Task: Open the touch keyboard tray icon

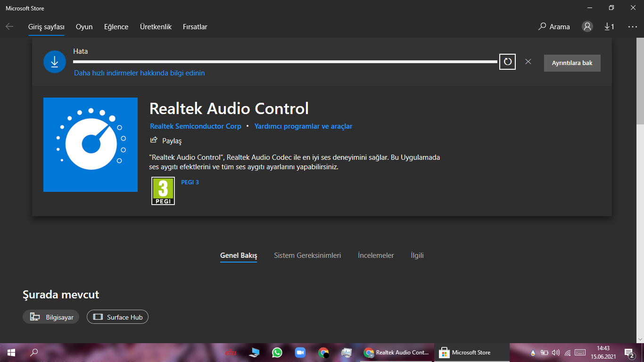Action: (x=580, y=353)
